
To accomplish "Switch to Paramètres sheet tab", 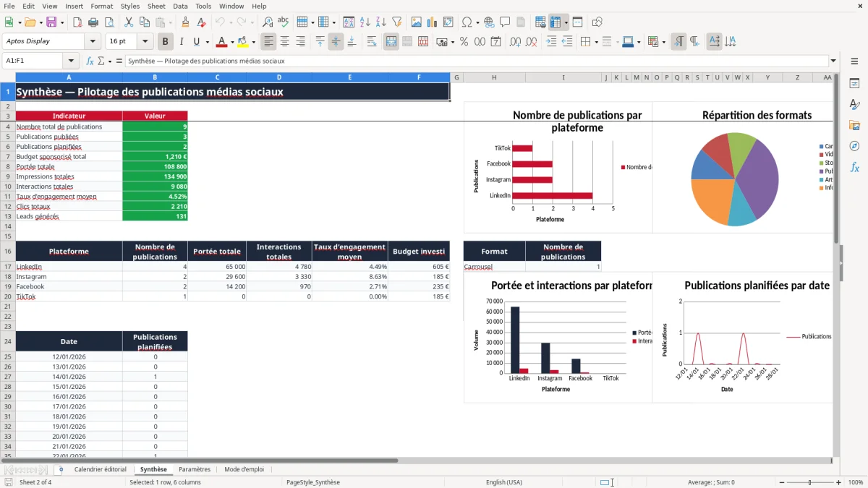I will [x=195, y=469].
